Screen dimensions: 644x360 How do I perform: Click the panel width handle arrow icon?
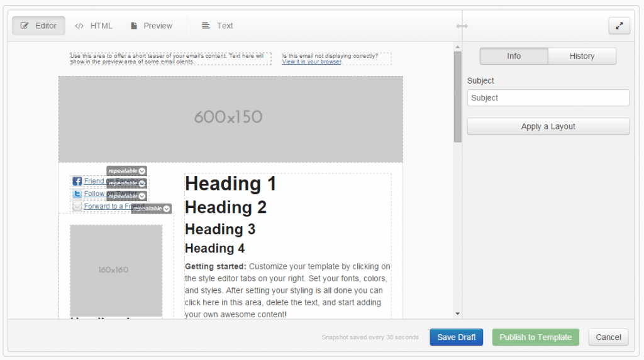pyautogui.click(x=462, y=26)
